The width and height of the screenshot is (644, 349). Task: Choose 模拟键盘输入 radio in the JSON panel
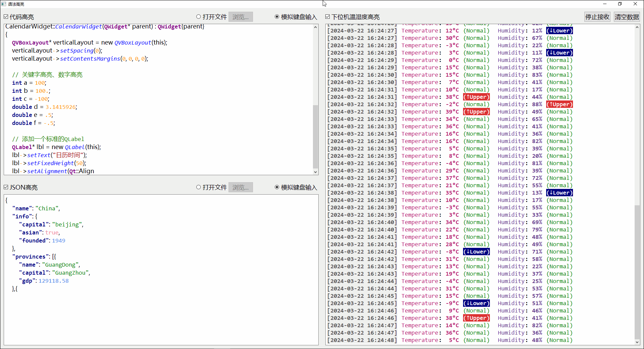coord(277,187)
